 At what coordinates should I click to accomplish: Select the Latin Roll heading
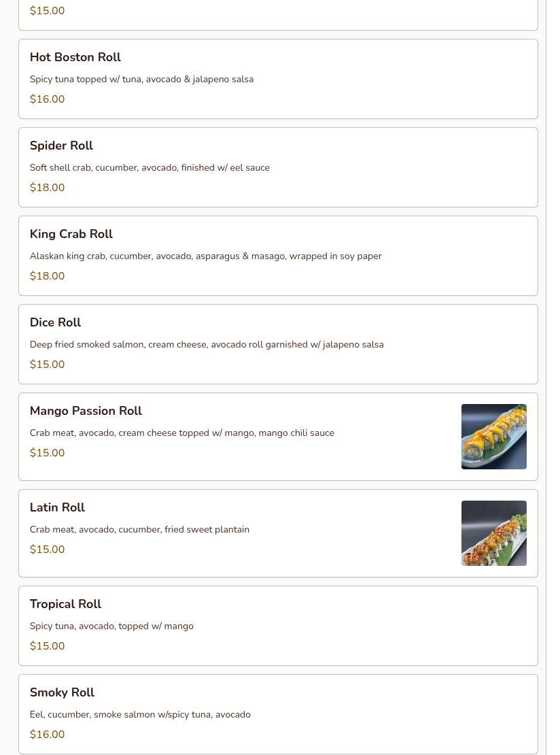(x=57, y=507)
